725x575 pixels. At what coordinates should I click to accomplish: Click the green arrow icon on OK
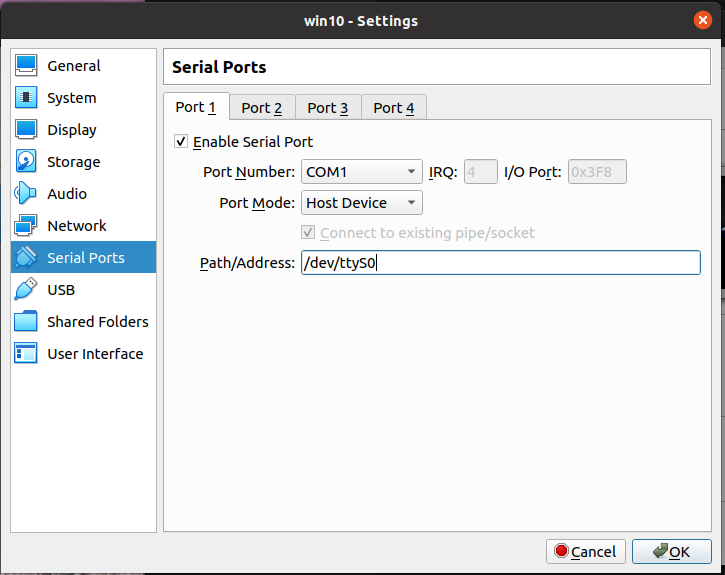pos(660,551)
